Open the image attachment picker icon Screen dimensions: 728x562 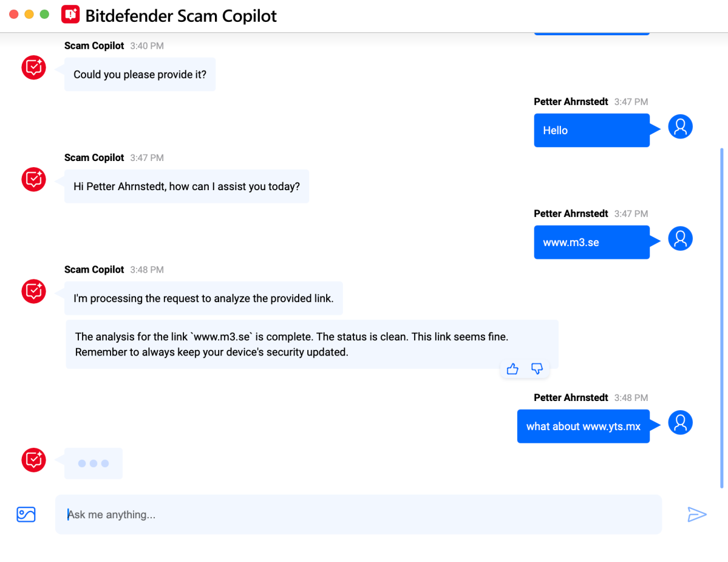click(x=26, y=514)
